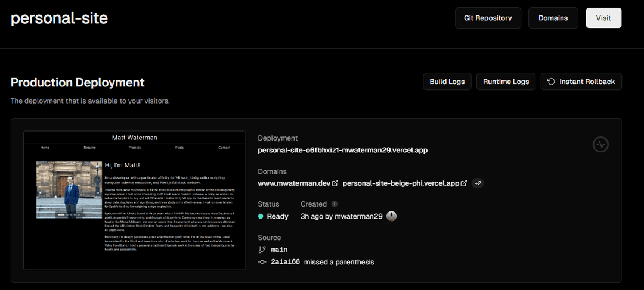644x290 pixels.
Task: Click the white Visit button
Action: (603, 18)
